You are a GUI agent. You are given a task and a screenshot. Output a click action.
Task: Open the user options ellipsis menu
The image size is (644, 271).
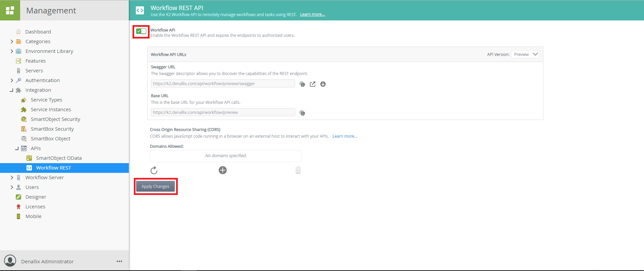point(119,261)
